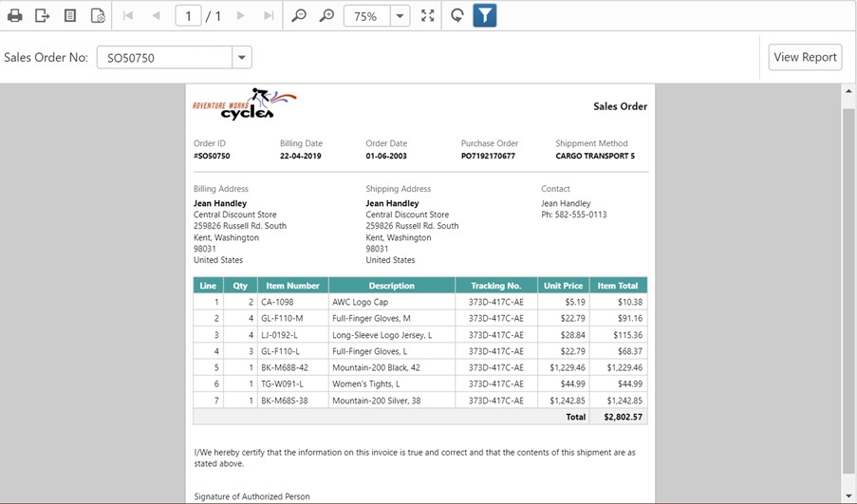Go to the first page
857x504 pixels.
click(x=128, y=16)
